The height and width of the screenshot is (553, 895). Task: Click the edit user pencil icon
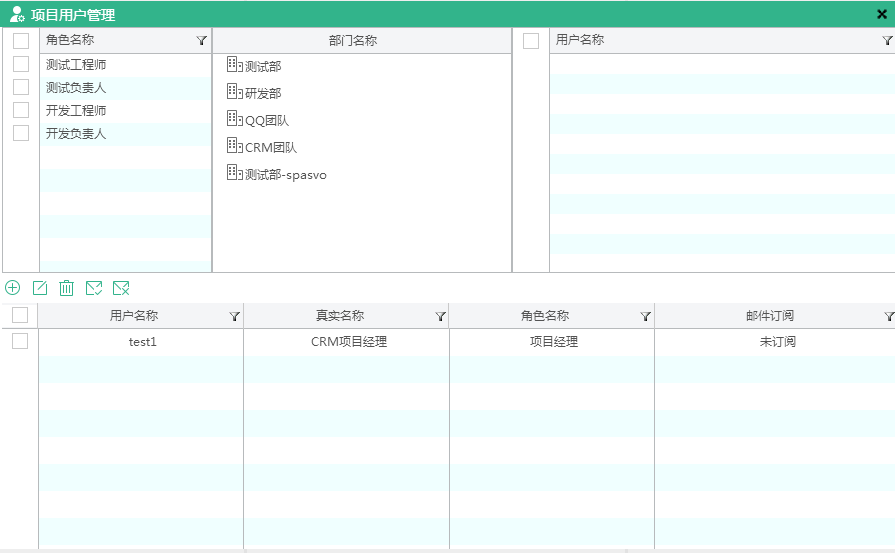(40, 288)
